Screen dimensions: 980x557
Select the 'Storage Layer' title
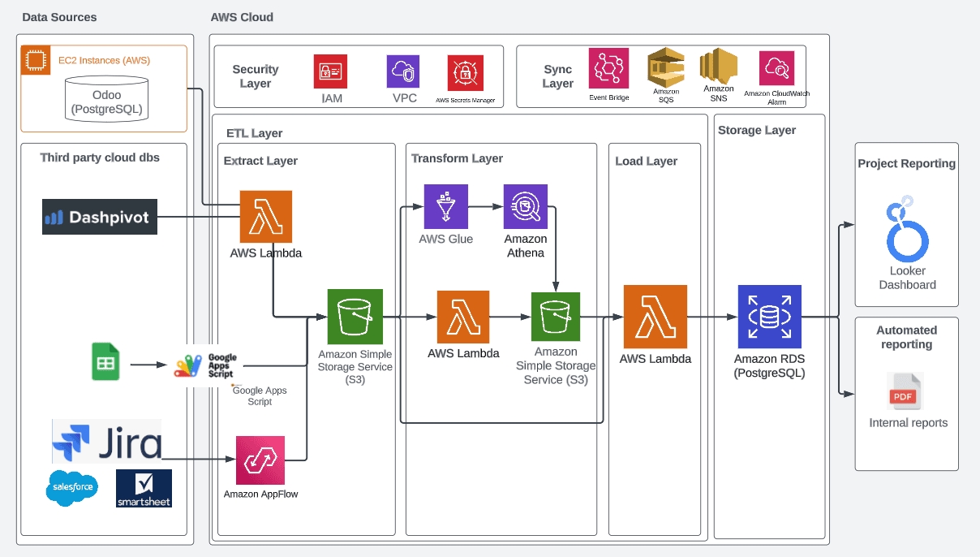coord(757,130)
